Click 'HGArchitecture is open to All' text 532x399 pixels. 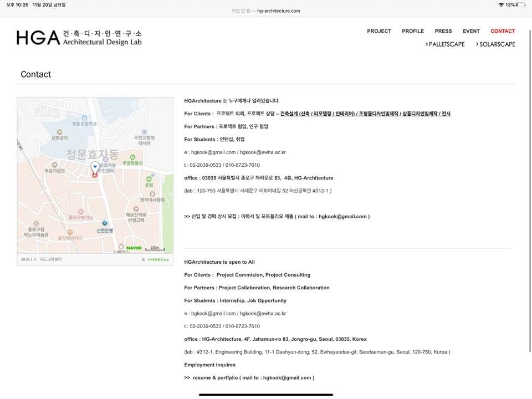point(219,262)
